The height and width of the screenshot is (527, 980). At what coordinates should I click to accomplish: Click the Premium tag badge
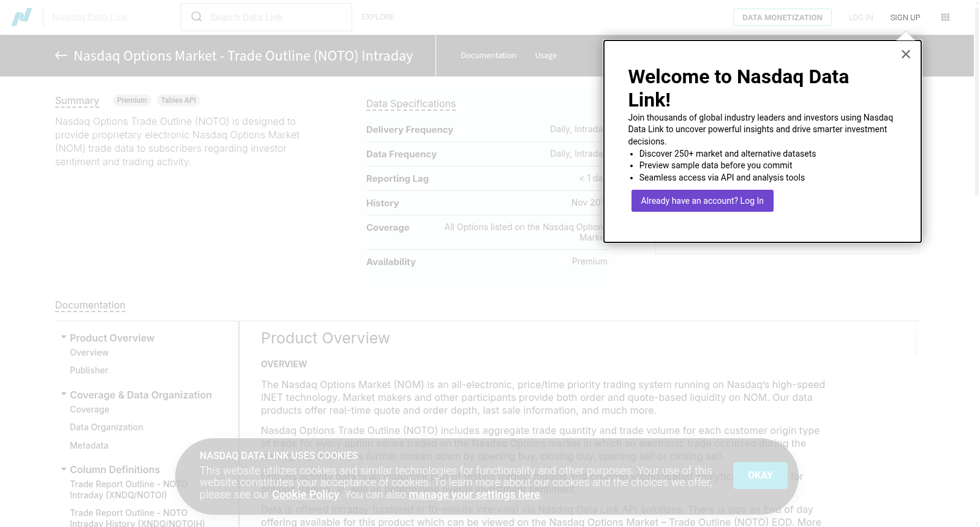pyautogui.click(x=132, y=100)
